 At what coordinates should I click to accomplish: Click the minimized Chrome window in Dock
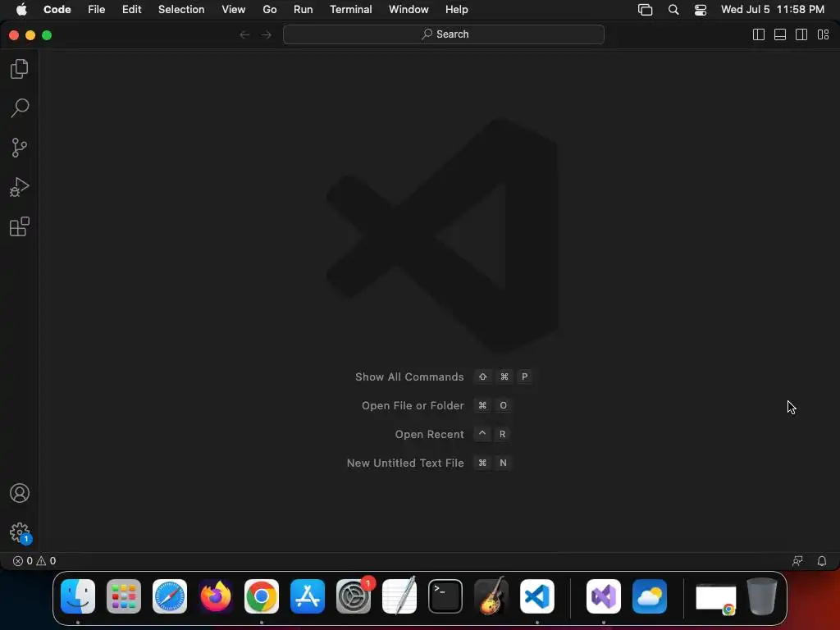point(715,598)
